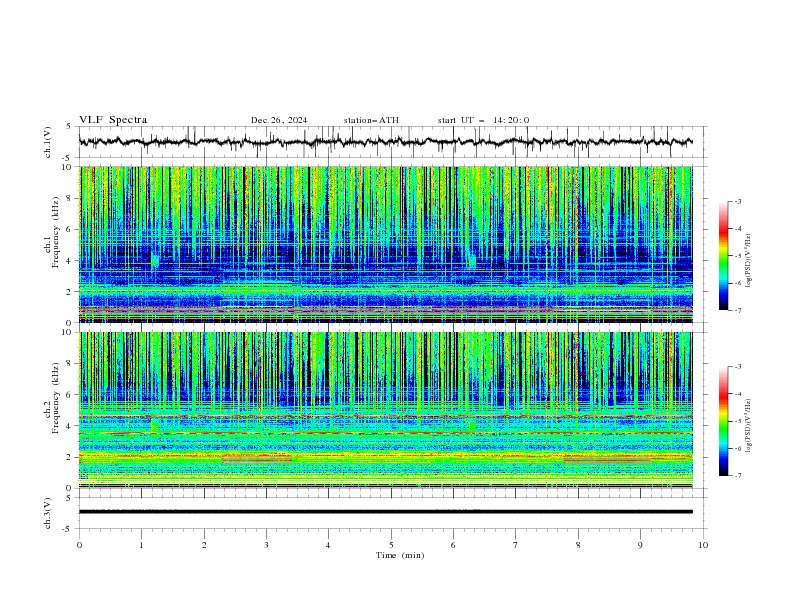The width and height of the screenshot is (792, 612).
Task: Click the ch.1 "log(PSD)(V²/Hz)" color scale label
Action: click(749, 261)
